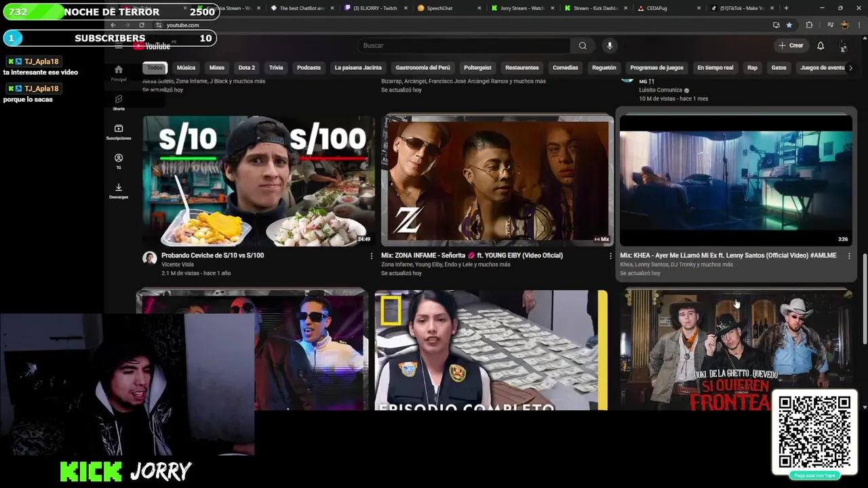Select the Rap filter chip

tap(752, 68)
